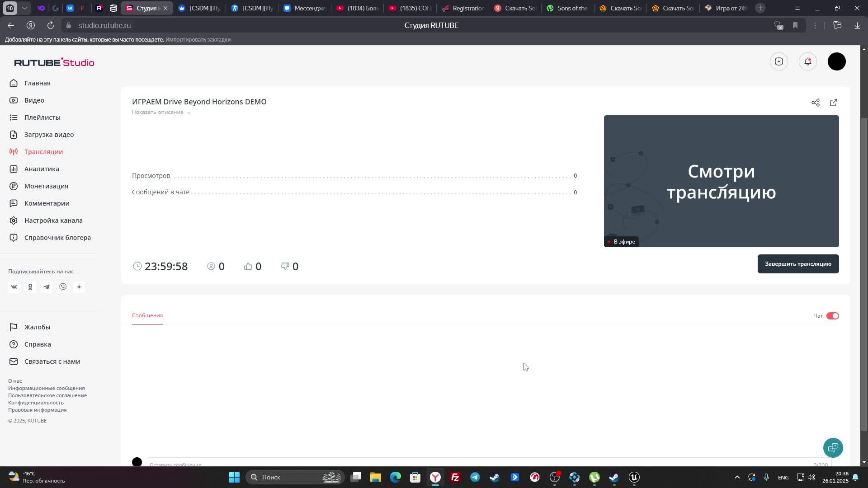868x488 pixels.
Task: Click the add video icon in header
Action: pyautogui.click(x=779, y=61)
